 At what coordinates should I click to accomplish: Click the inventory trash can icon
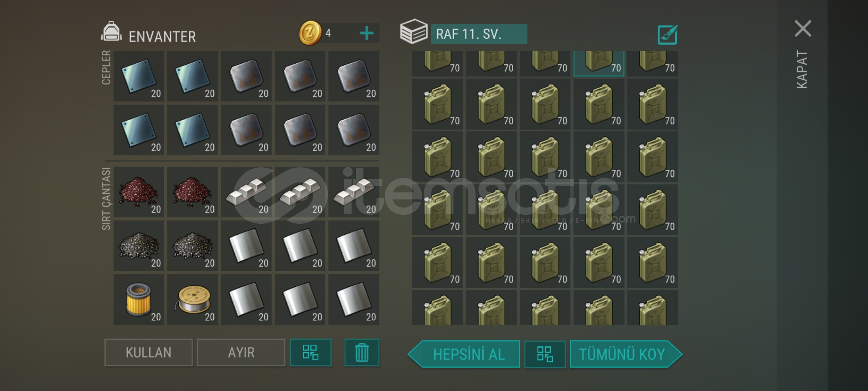[362, 353]
